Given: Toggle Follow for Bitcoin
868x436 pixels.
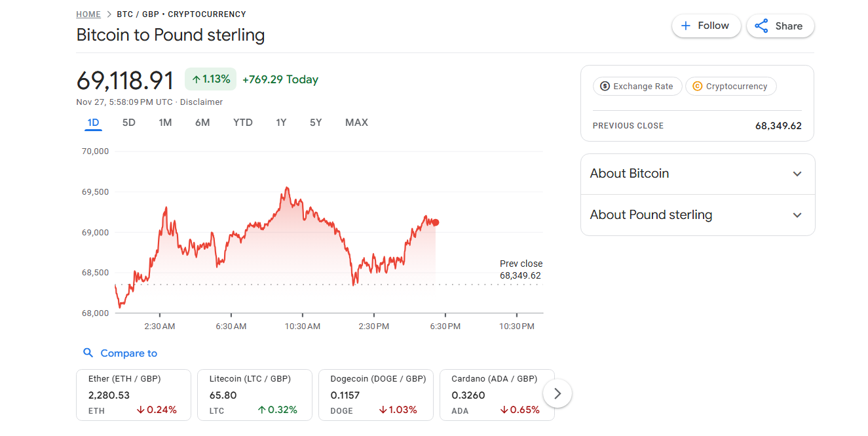Looking at the screenshot, I should pyautogui.click(x=706, y=26).
